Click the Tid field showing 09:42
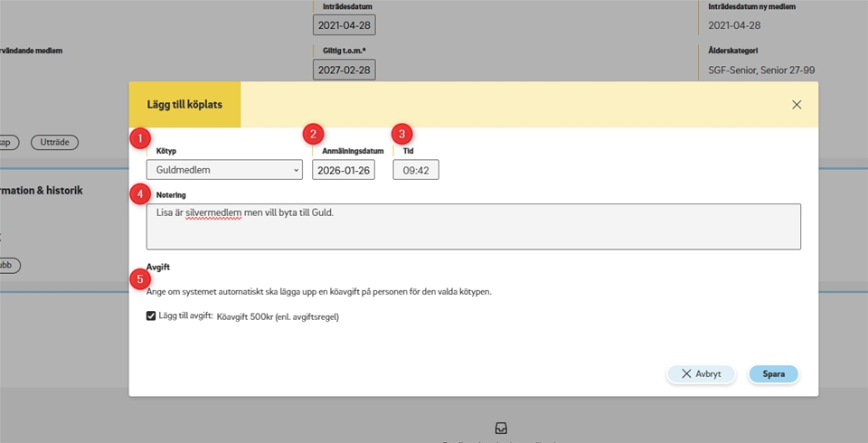The height and width of the screenshot is (443, 868). [x=416, y=170]
